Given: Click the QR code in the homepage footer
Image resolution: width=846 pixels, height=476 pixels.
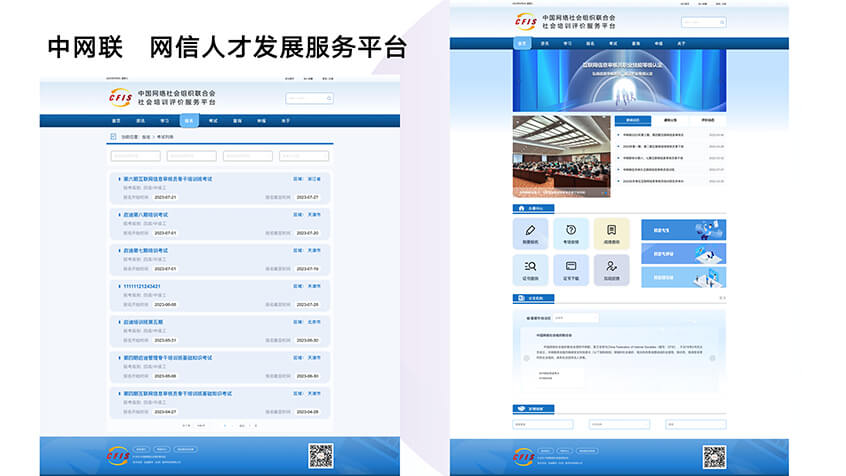Looking at the screenshot, I should (x=714, y=457).
